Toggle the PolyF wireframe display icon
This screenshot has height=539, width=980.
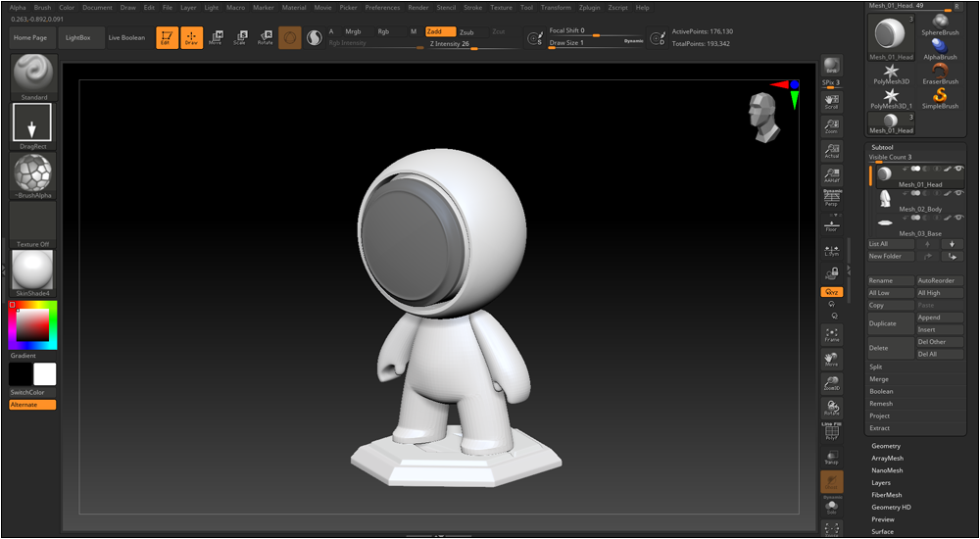[x=831, y=432]
